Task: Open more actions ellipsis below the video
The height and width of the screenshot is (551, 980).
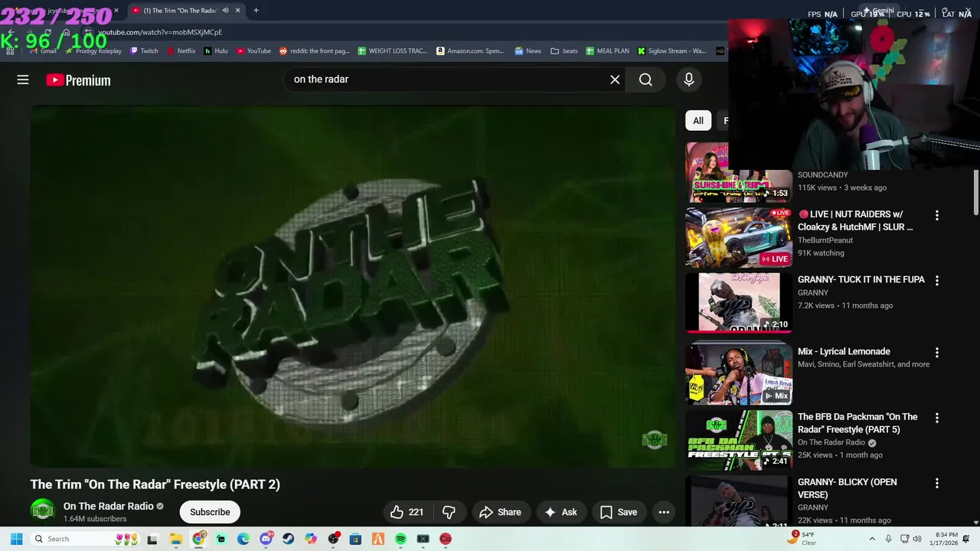Action: 664,512
